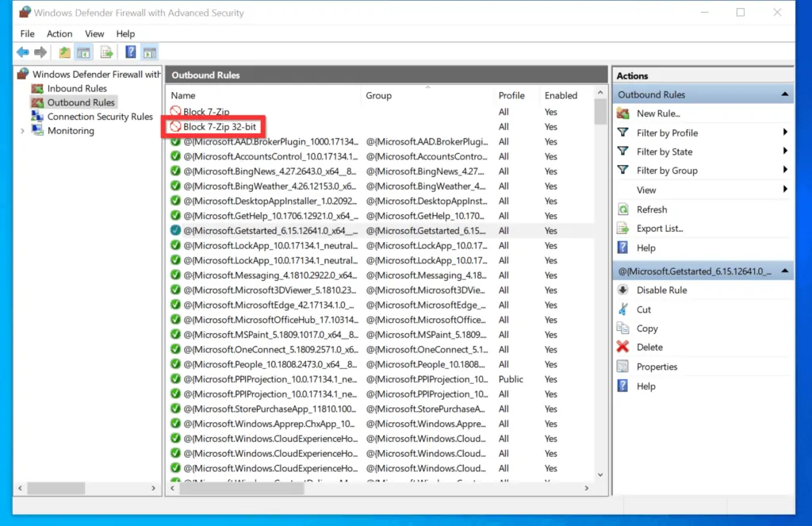Click the Forward navigation arrow in the toolbar
Screen dimensions: 812x526
click(40, 52)
